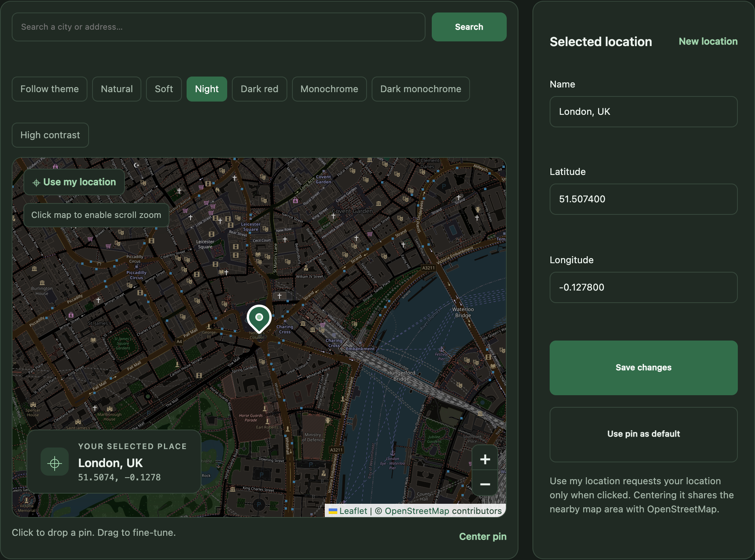Click the Selected location heading
Screen dimensions: 755x560
click(601, 42)
